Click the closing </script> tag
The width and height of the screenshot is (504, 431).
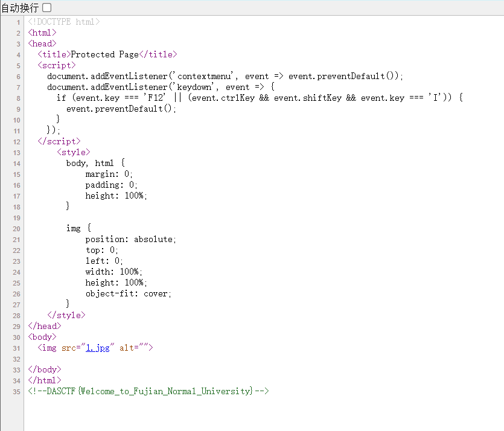pos(59,141)
